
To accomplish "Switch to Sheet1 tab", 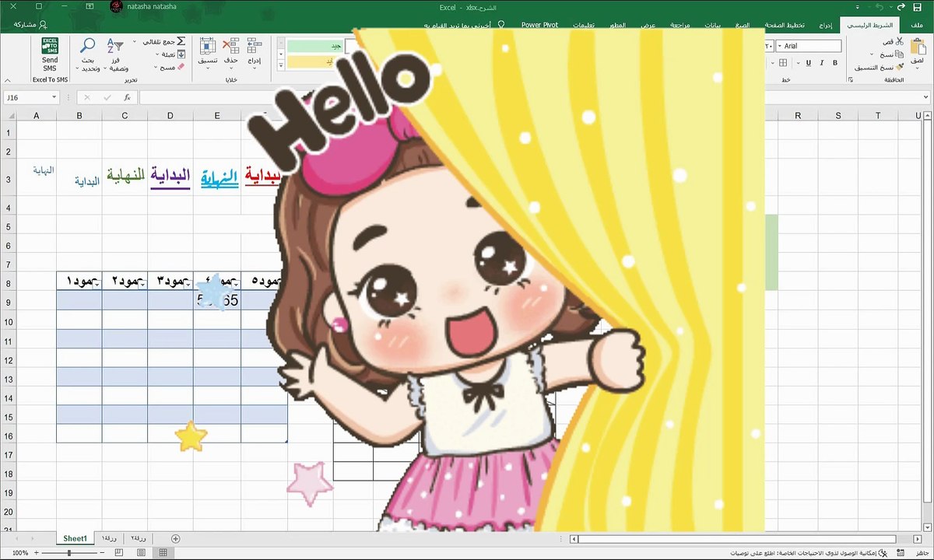I will point(75,538).
